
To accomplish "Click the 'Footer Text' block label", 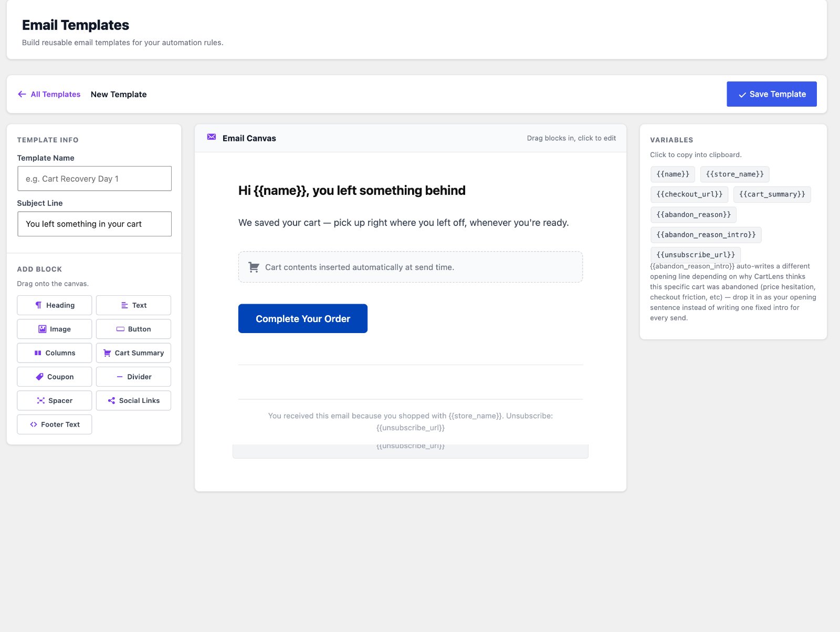I will (x=60, y=424).
